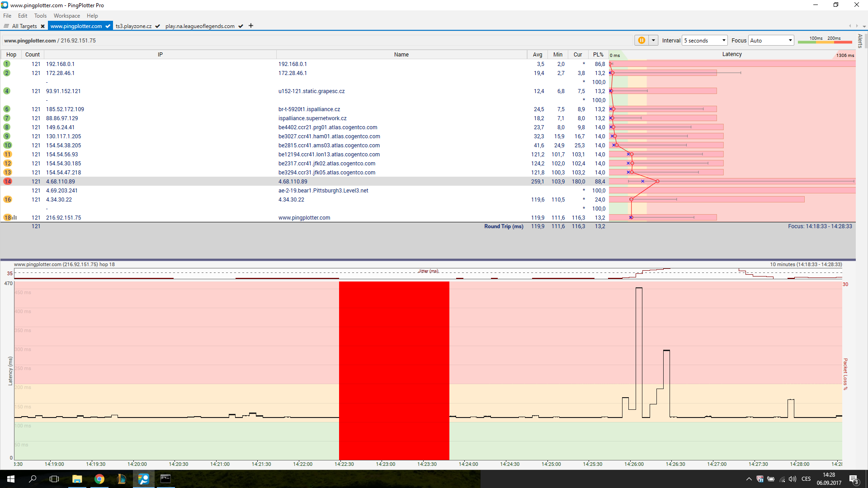
Task: Select the red hop 14 badge
Action: (x=7, y=181)
